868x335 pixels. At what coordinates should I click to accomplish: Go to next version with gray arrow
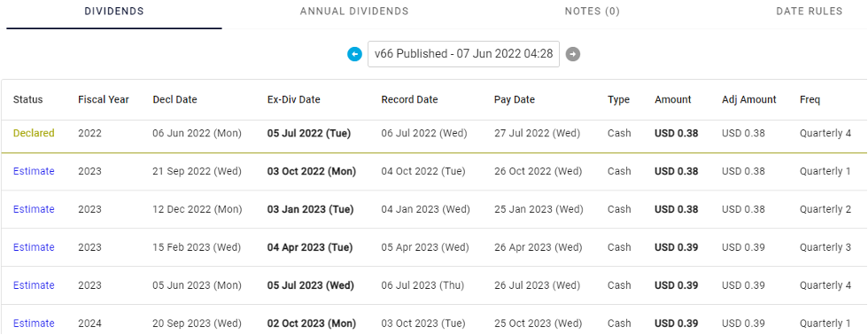(x=573, y=54)
